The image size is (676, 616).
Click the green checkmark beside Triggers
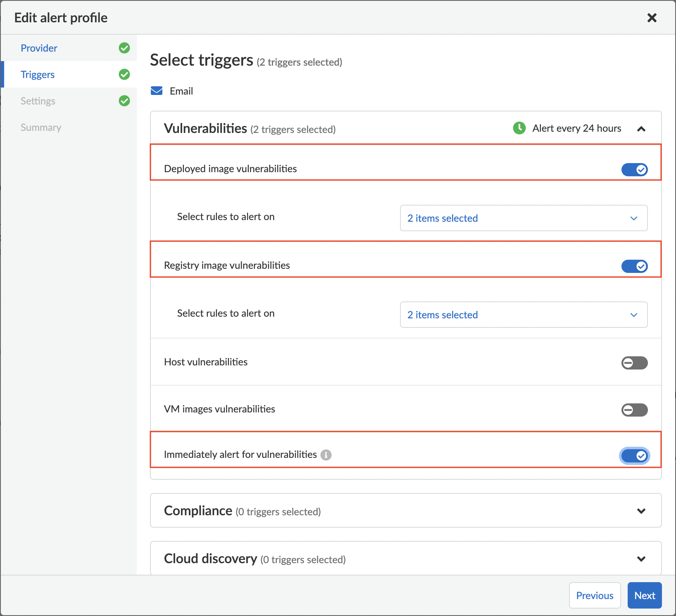pyautogui.click(x=124, y=74)
